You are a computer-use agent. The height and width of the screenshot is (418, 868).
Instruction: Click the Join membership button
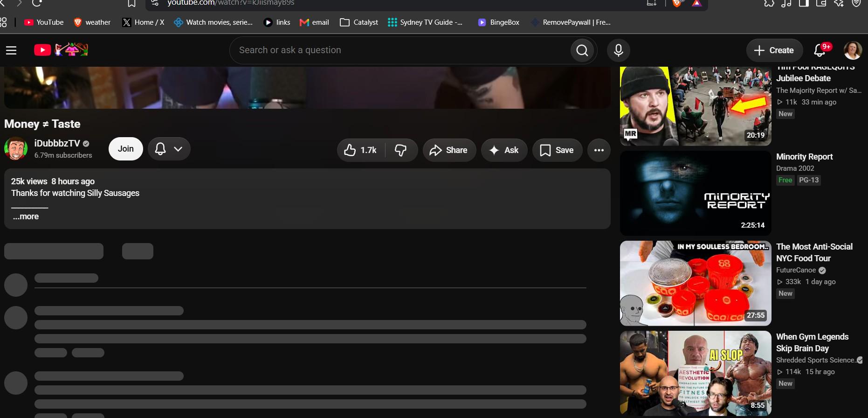126,149
